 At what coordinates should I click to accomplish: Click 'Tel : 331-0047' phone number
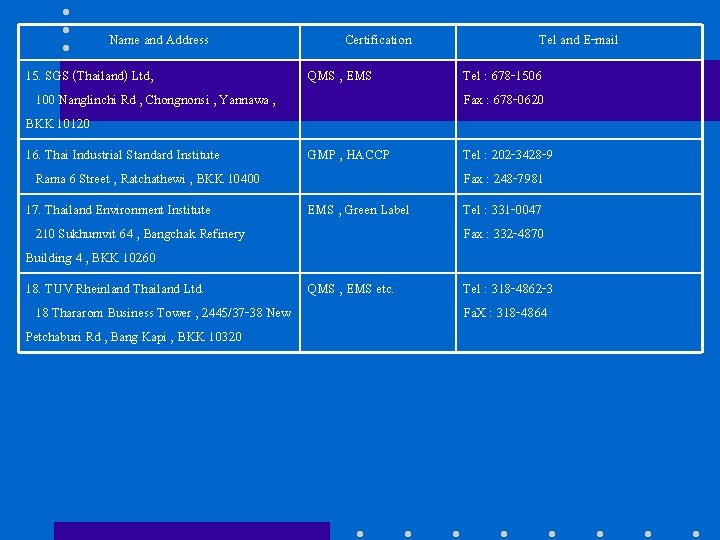(x=502, y=210)
